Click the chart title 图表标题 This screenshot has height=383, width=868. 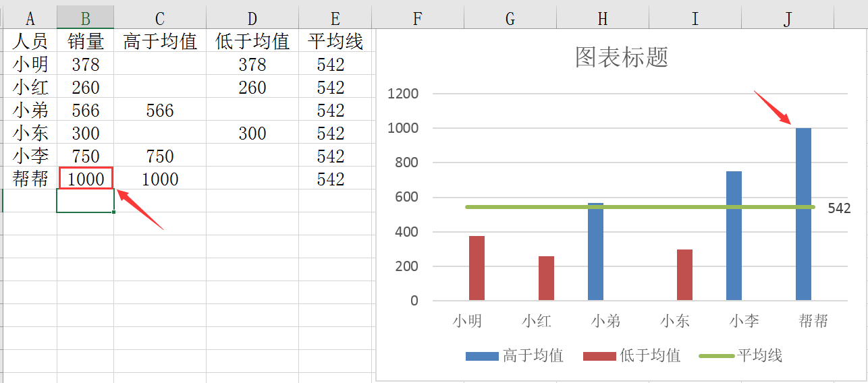click(x=622, y=57)
